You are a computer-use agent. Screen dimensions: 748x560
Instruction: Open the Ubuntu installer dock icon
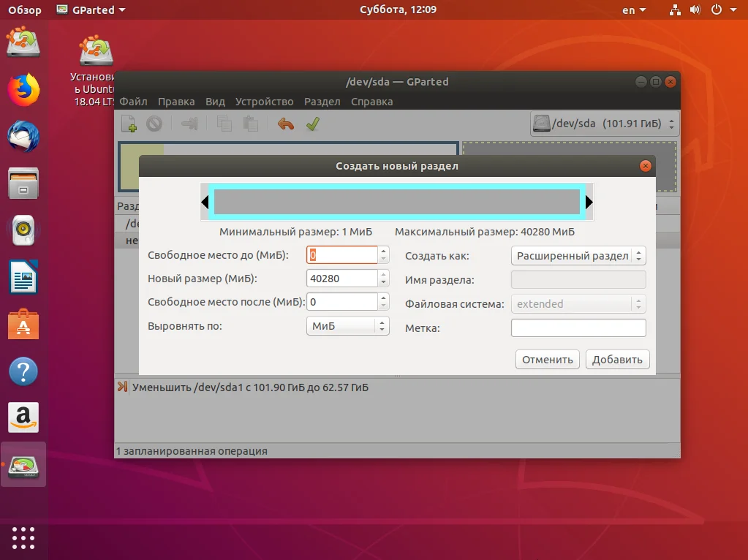(23, 42)
